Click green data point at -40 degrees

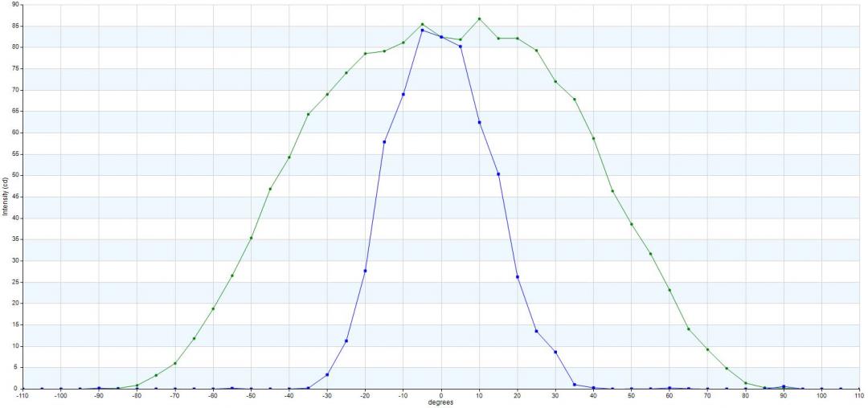(x=289, y=157)
